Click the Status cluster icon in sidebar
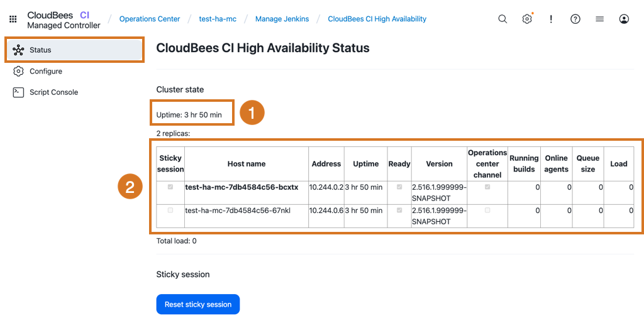This screenshot has width=644, height=323. (18, 50)
